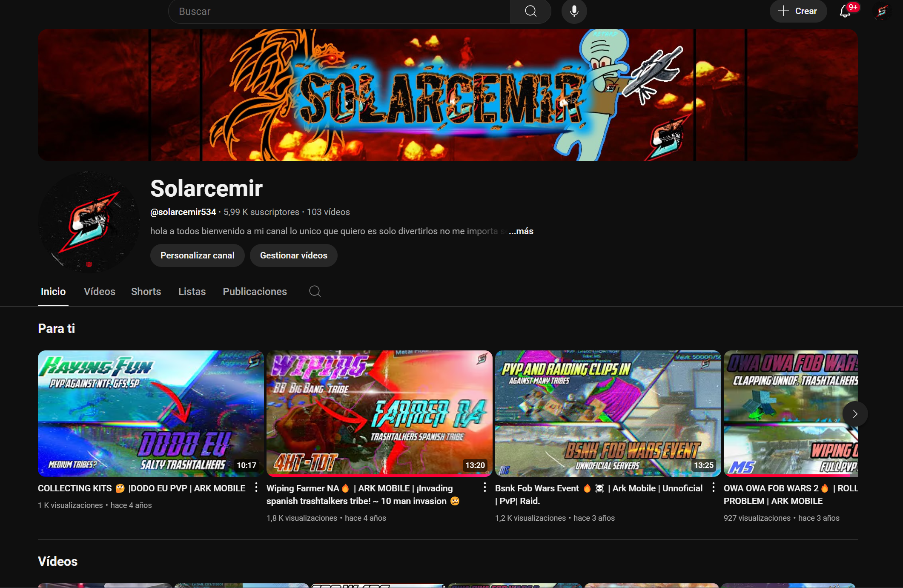903x588 pixels.
Task: Click the search magnifier button
Action: click(530, 11)
